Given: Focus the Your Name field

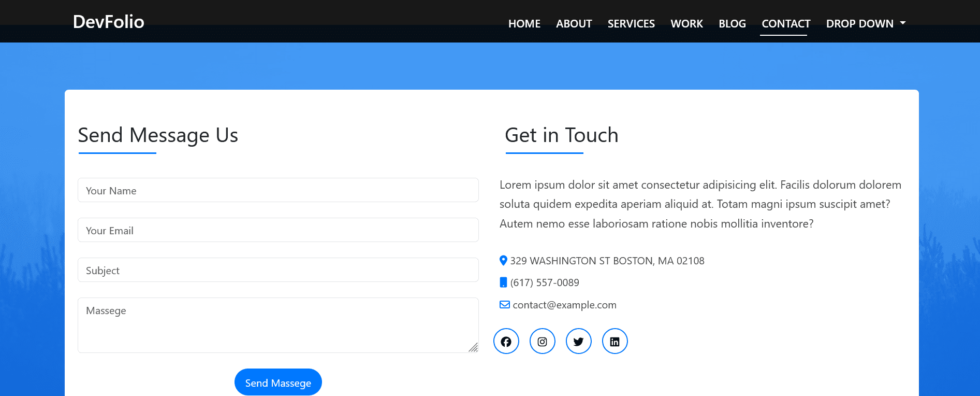Looking at the screenshot, I should (x=278, y=190).
